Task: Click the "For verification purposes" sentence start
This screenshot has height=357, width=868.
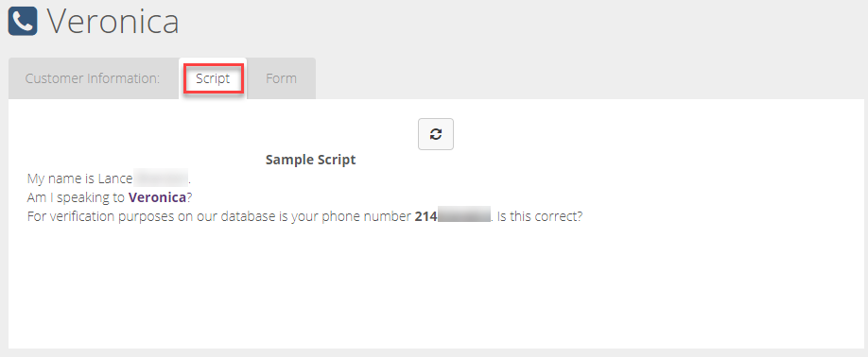Action: [89, 216]
